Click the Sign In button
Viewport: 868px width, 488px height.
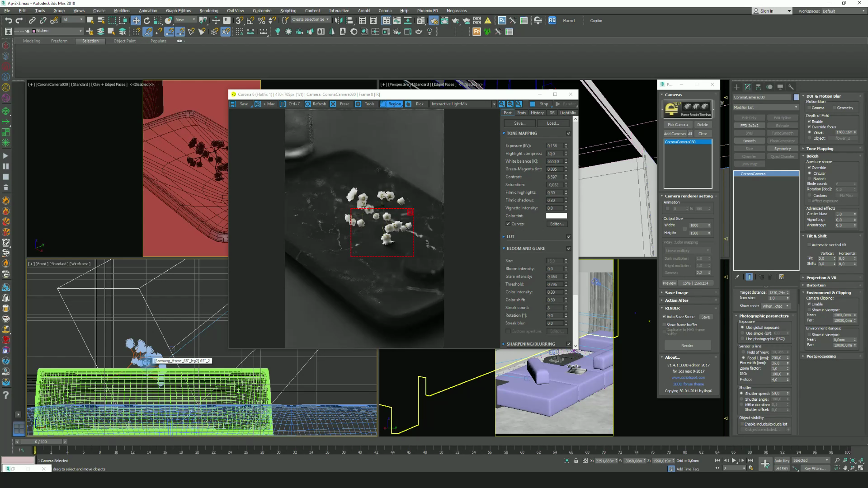[772, 11]
